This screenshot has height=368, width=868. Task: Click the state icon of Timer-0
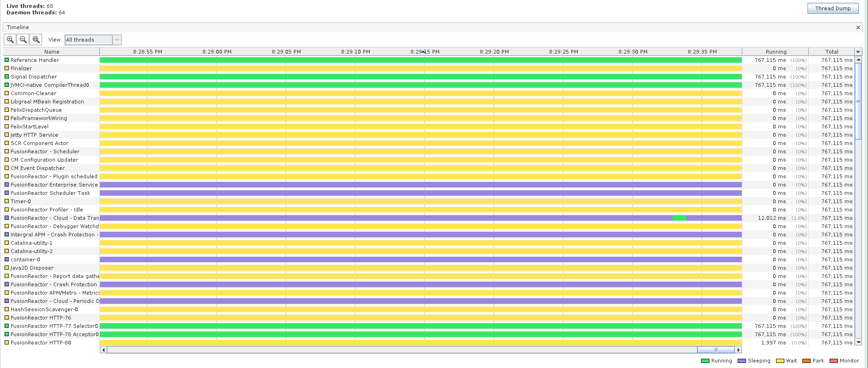pos(7,201)
